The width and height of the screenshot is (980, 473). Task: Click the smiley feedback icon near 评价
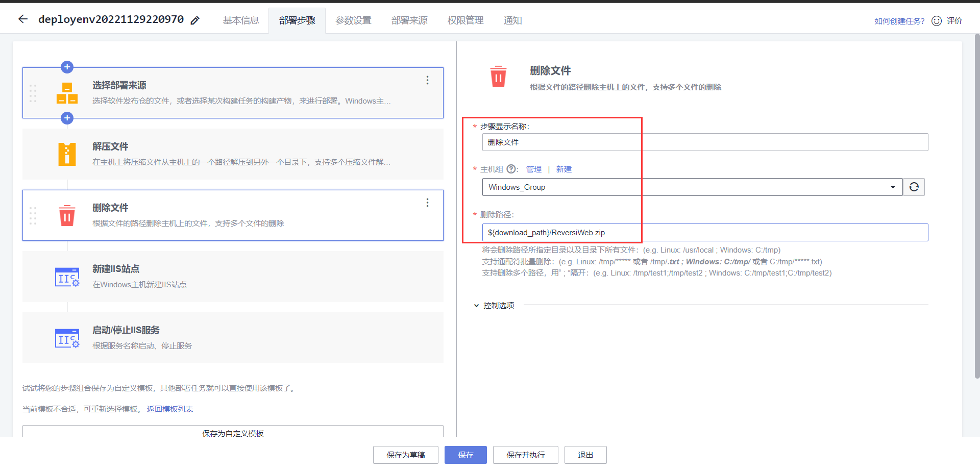click(x=937, y=20)
